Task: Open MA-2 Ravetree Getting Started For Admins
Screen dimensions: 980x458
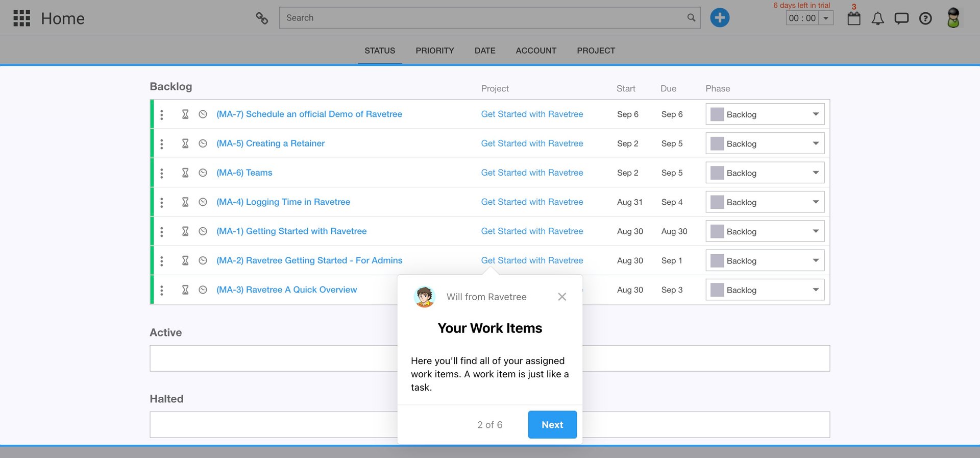Action: click(309, 260)
